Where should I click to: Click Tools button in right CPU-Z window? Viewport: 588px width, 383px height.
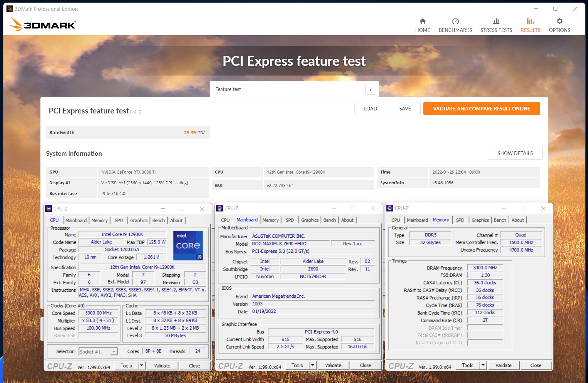[x=467, y=365]
